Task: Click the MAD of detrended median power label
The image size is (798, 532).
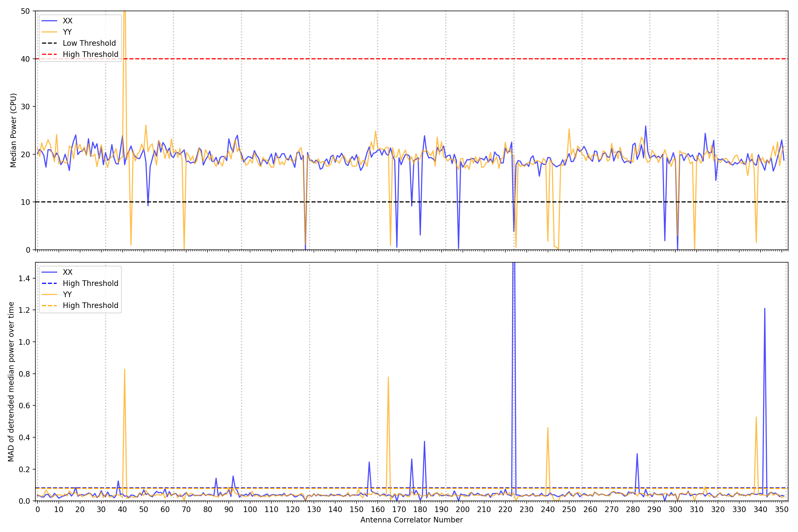Action: click(x=11, y=382)
